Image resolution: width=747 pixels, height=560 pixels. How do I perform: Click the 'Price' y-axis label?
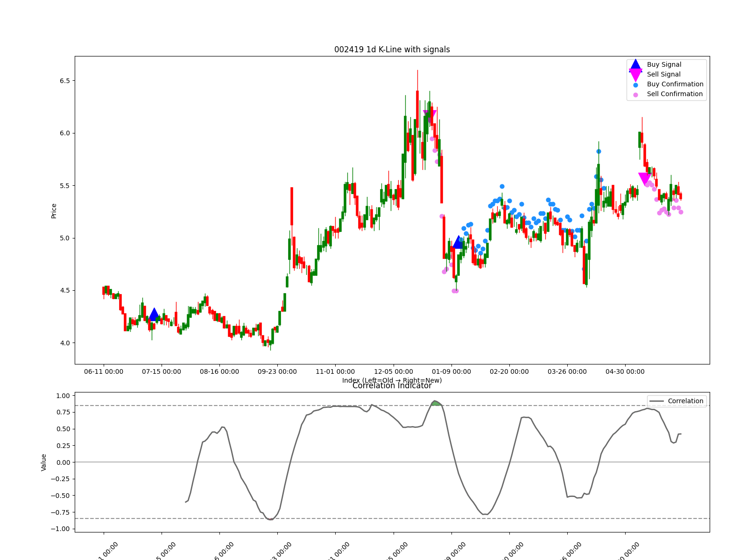pos(54,211)
